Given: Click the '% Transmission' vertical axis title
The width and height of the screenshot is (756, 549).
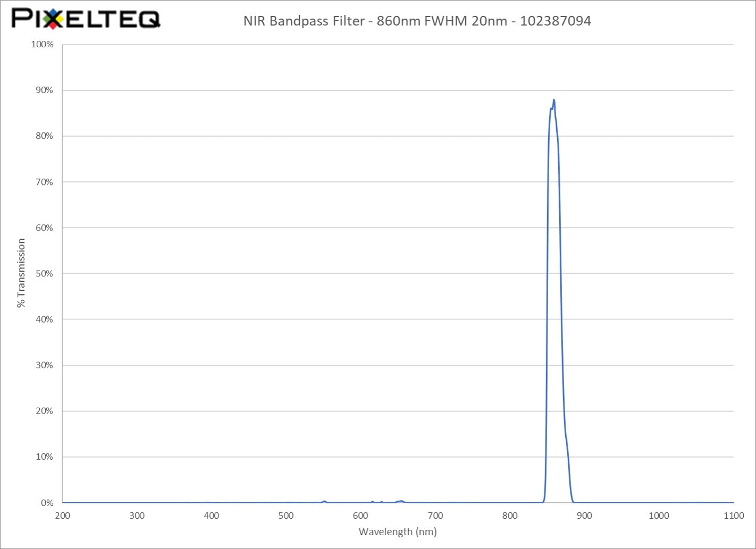Looking at the screenshot, I should (21, 273).
